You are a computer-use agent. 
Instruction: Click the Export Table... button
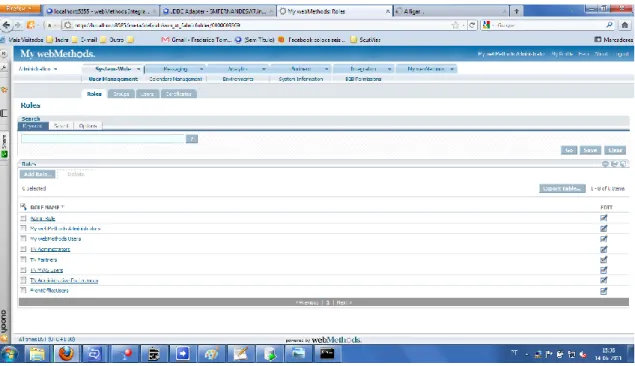coord(562,189)
